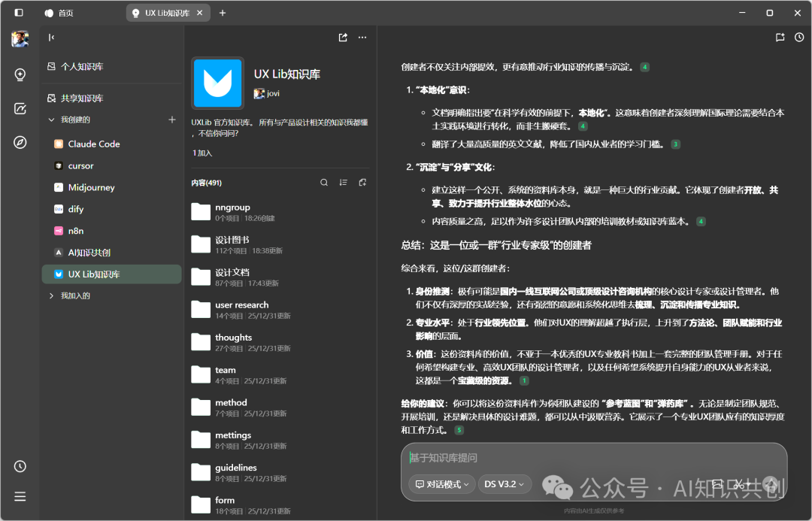This screenshot has height=521, width=812.
Task: Expand the 我加入的 section
Action: click(x=51, y=295)
